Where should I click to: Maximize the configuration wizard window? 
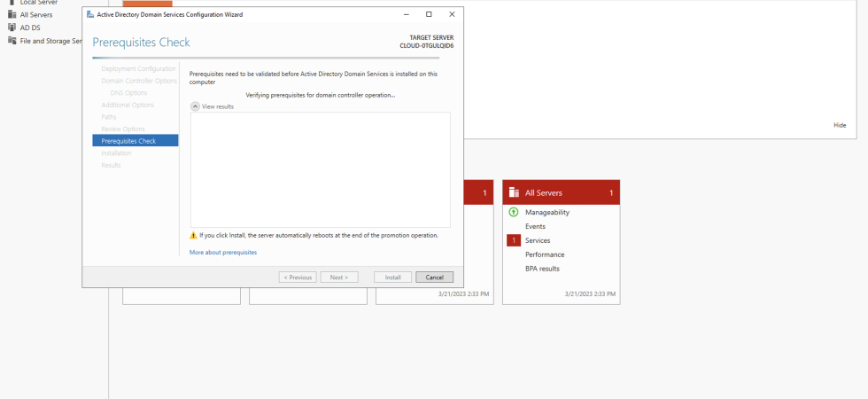[x=429, y=14]
